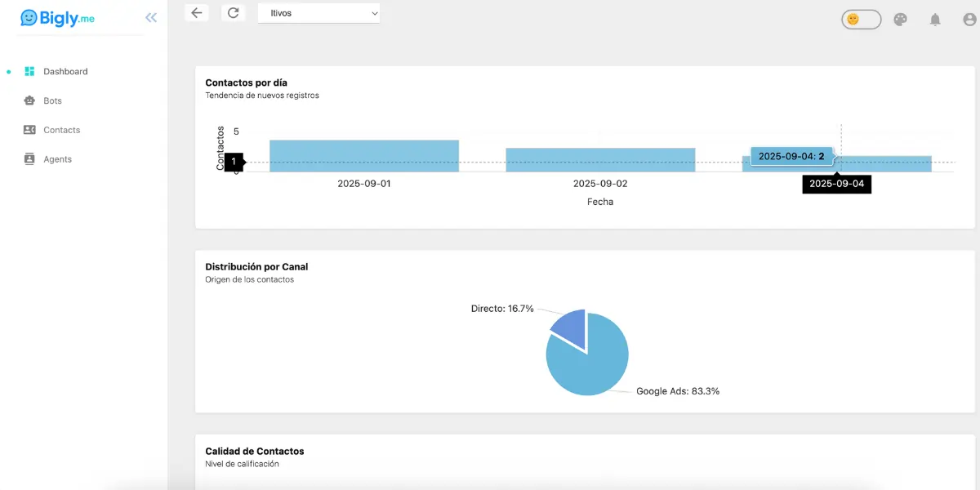Collapse the sidebar with double chevron
Viewport: 980px width, 490px height.
pos(150,17)
